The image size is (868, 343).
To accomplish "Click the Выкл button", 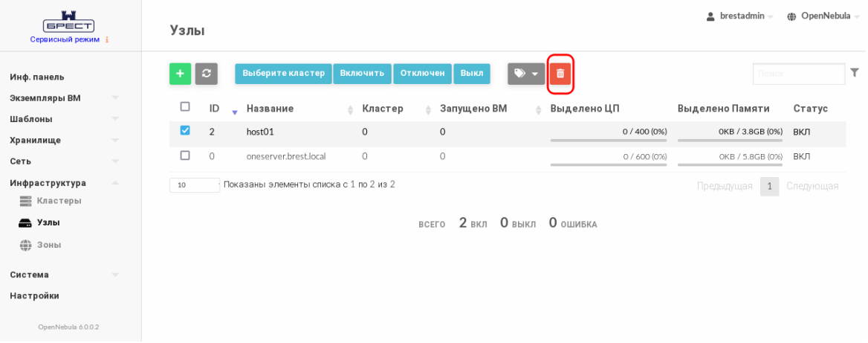I will pyautogui.click(x=472, y=74).
